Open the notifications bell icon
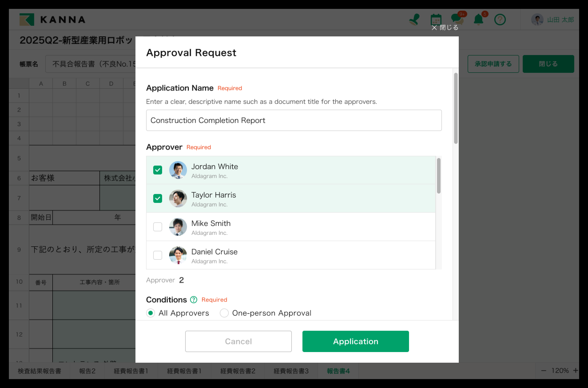Image resolution: width=588 pixels, height=388 pixels. pyautogui.click(x=478, y=20)
